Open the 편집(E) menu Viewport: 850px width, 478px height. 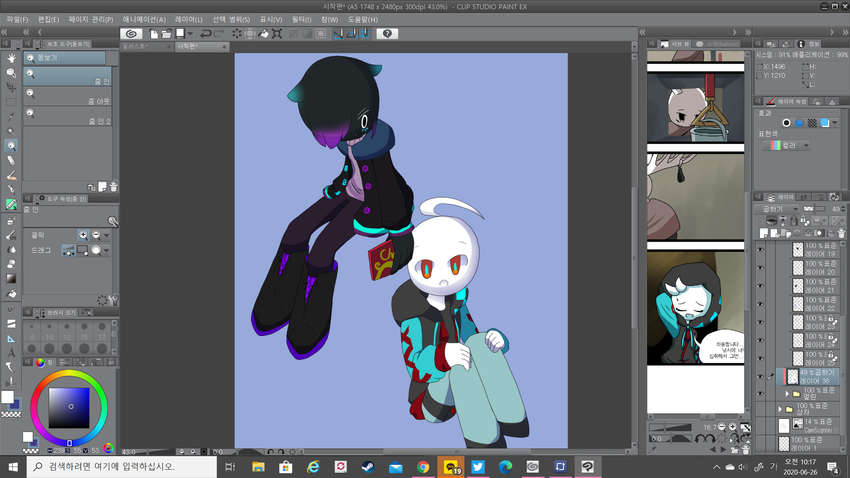tap(48, 20)
